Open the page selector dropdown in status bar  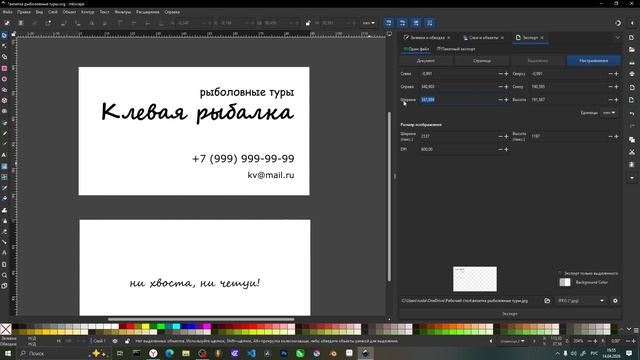pos(512,341)
